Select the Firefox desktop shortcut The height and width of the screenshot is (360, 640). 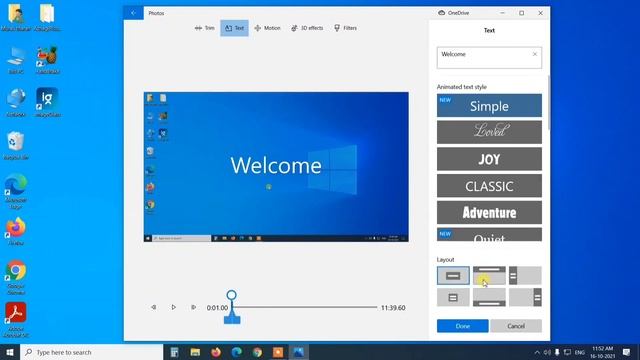point(16,231)
